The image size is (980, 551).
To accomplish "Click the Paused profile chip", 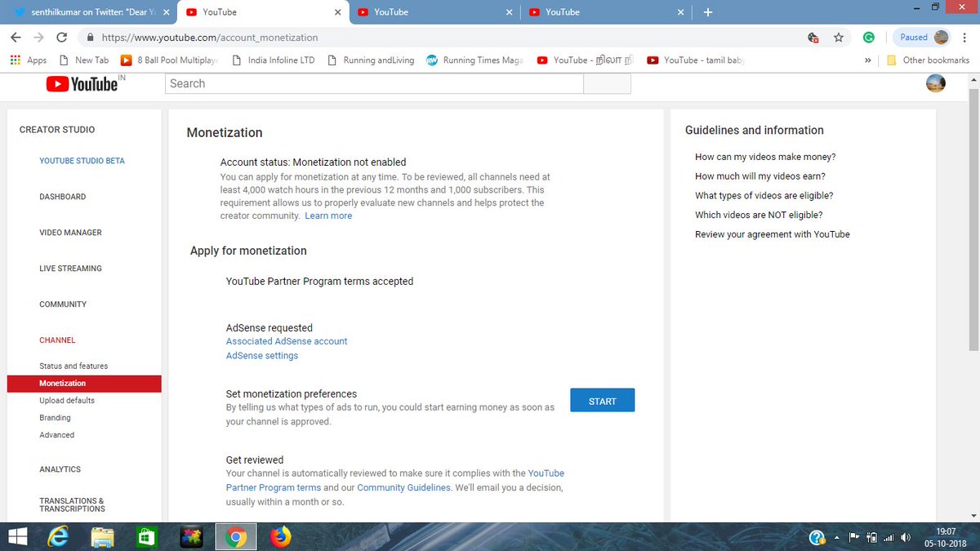I will [923, 38].
